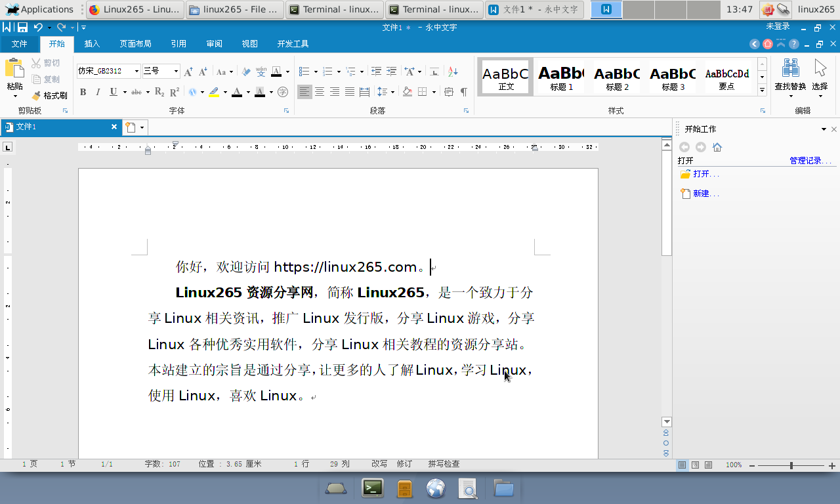Viewport: 840px width, 504px height.
Task: Click the red home icon in ribbon corner
Action: click(768, 44)
